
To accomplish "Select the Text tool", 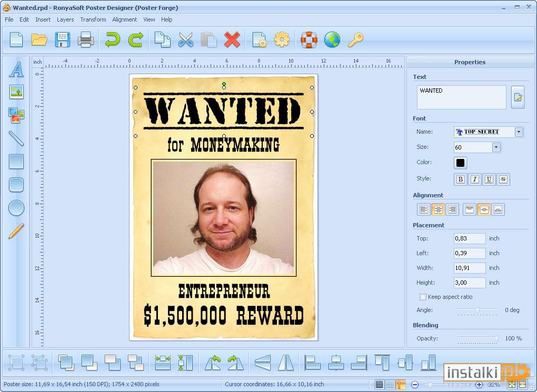I will (x=16, y=69).
